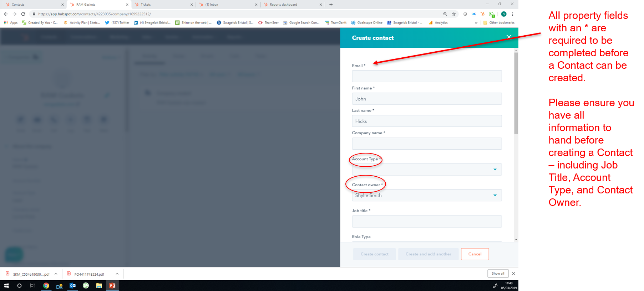
Task: Open the Chrome menu three-dot icon
Action: tap(513, 14)
